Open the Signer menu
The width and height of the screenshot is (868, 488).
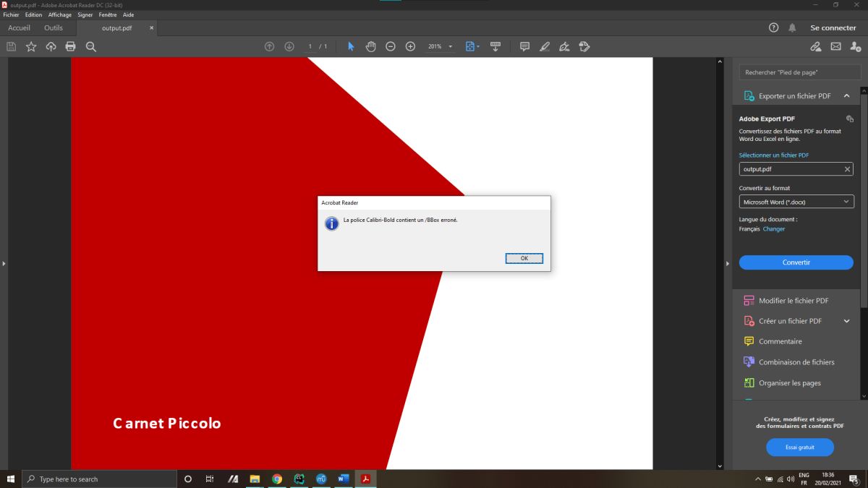pos(85,14)
